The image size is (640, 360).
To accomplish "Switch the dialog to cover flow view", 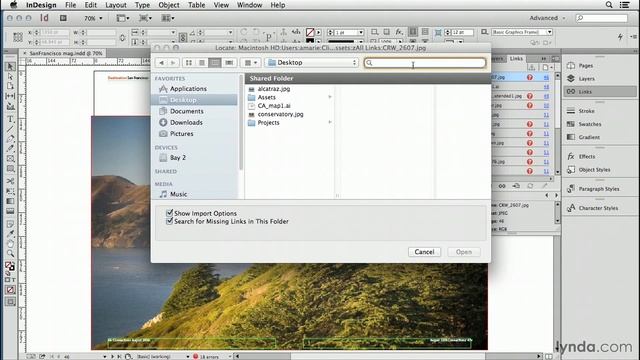I will coord(229,62).
